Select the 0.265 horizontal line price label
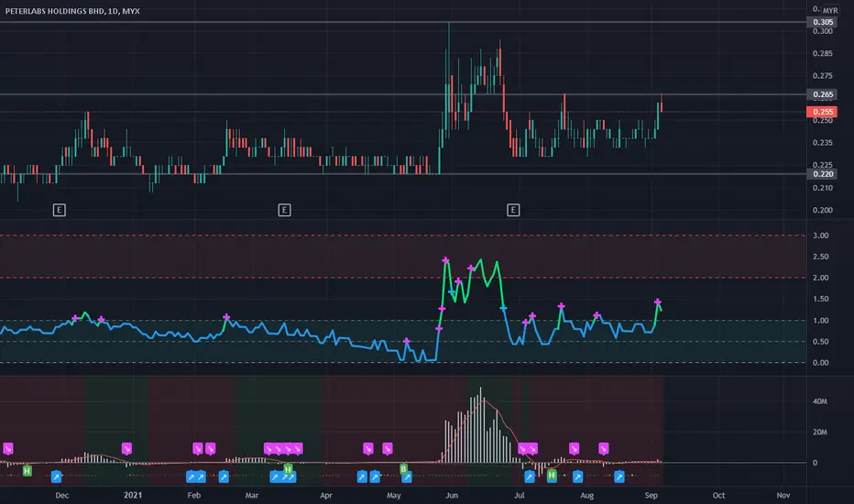 (x=823, y=94)
